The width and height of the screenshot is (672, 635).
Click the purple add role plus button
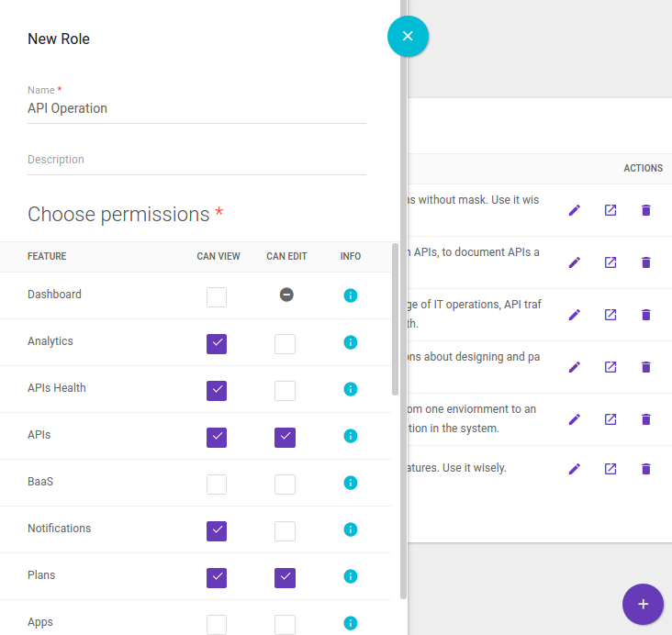point(643,604)
